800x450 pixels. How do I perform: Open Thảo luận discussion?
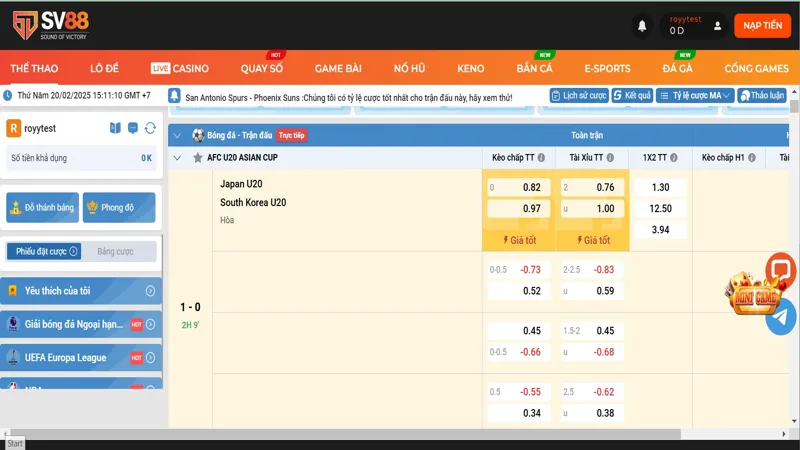tap(762, 95)
